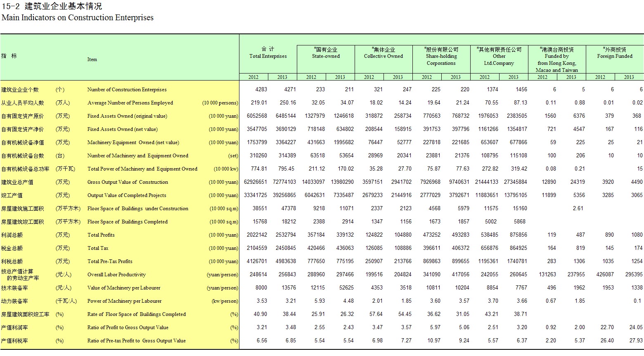The height and width of the screenshot is (356, 644).
Task: Select 'Funded by from Hong Kong, Macao and Taiwan' header
Action: (x=557, y=63)
